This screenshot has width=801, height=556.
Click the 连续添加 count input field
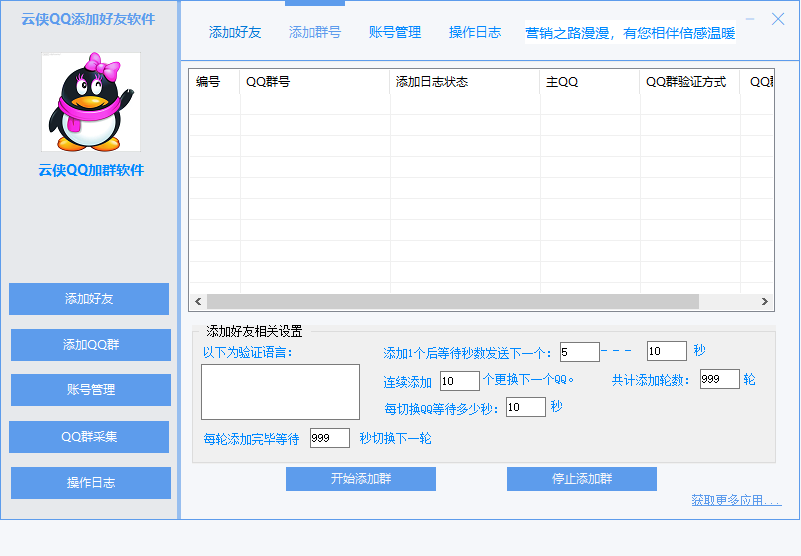click(x=460, y=381)
